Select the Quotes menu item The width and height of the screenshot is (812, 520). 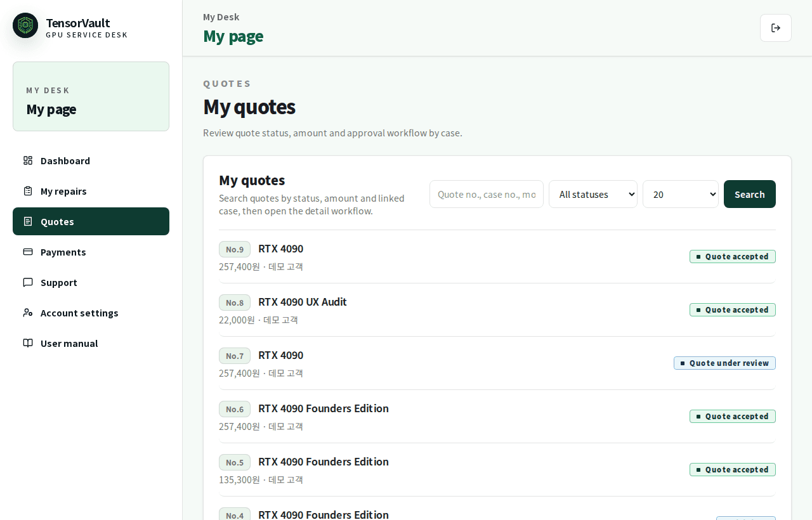[x=91, y=221]
